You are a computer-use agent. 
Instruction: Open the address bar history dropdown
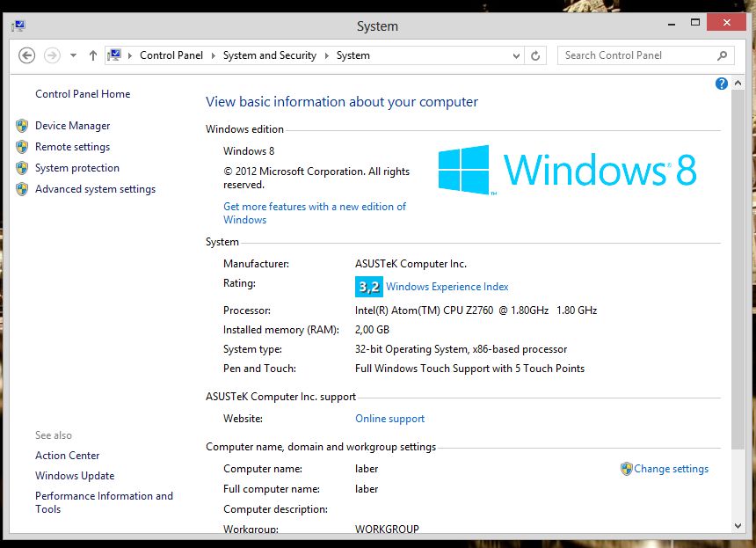[516, 55]
